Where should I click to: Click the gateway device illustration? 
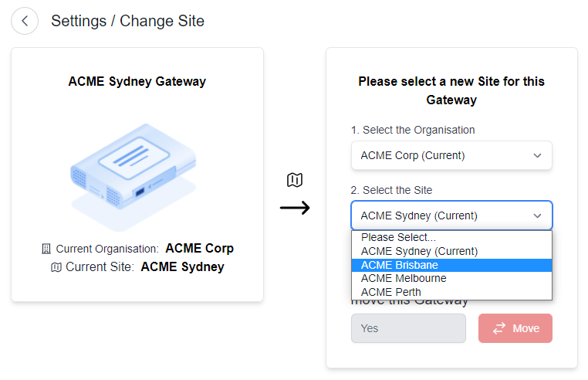133,177
